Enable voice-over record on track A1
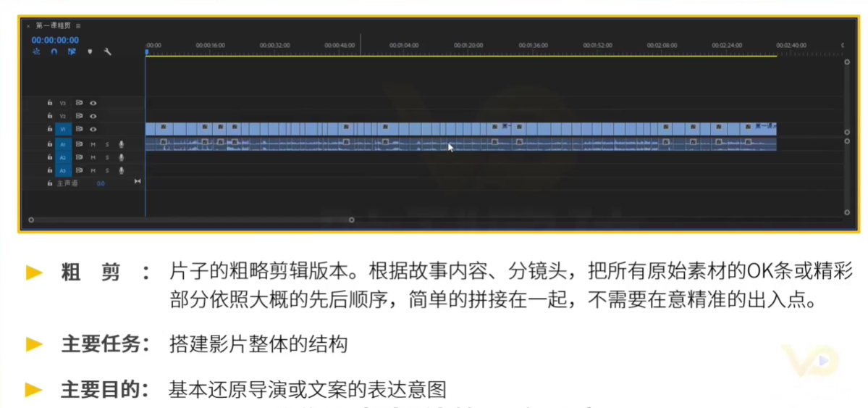 tap(121, 144)
